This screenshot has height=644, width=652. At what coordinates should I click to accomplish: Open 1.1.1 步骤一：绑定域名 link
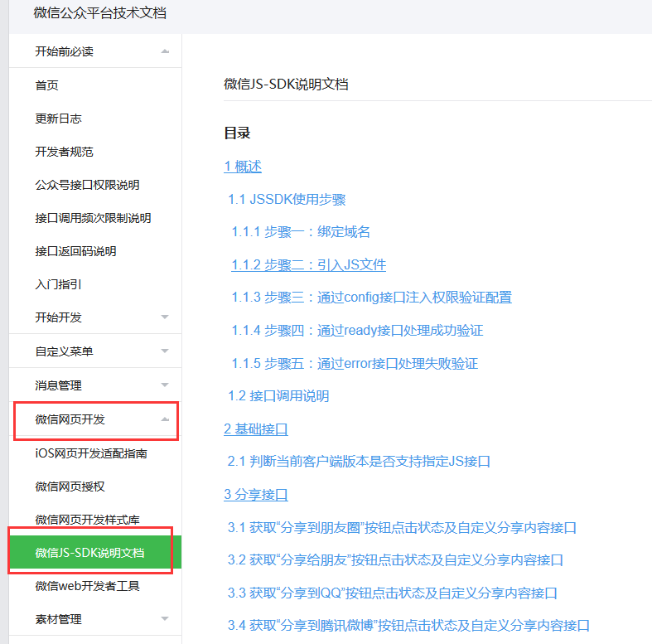coord(301,232)
